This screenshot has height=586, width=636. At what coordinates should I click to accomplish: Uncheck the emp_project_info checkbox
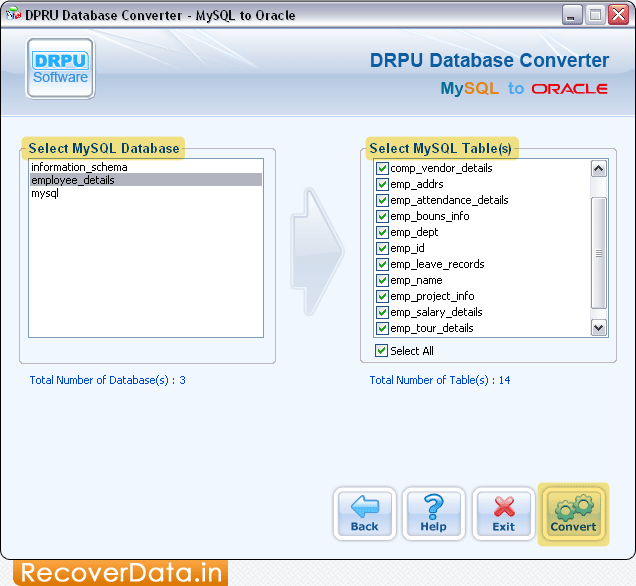tap(382, 296)
